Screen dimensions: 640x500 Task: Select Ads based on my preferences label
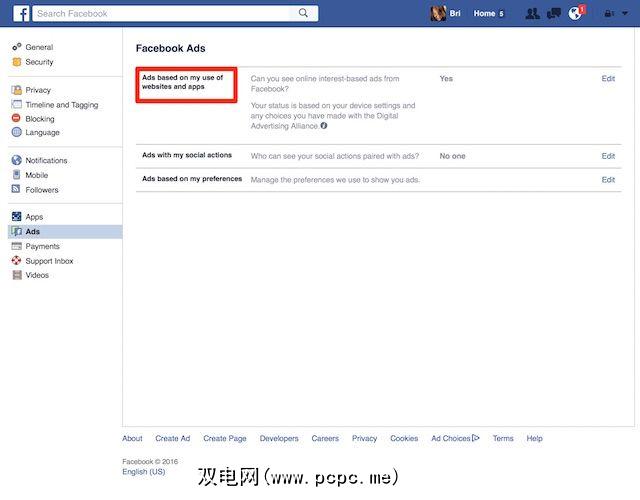tap(192, 179)
